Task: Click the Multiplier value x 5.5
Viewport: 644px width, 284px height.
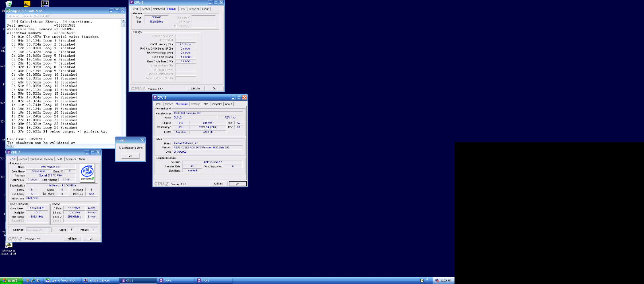Action: (x=37, y=212)
